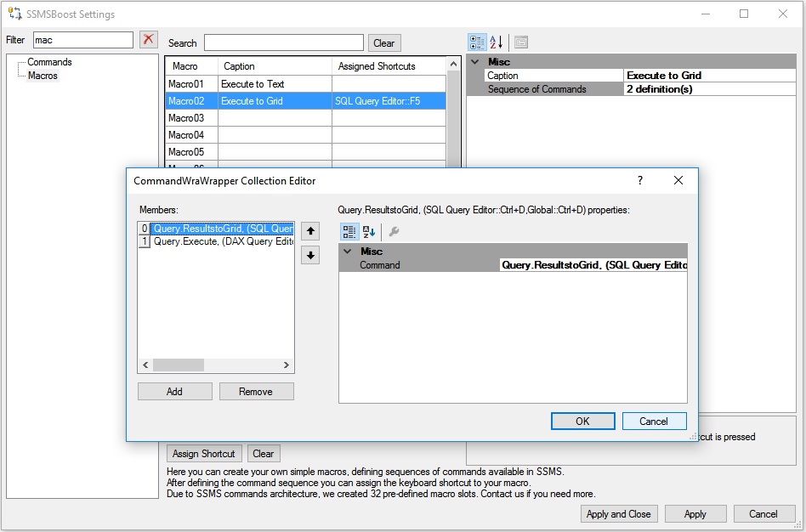Click the Clear button next to Search
This screenshot has height=532, width=806.
coord(384,43)
